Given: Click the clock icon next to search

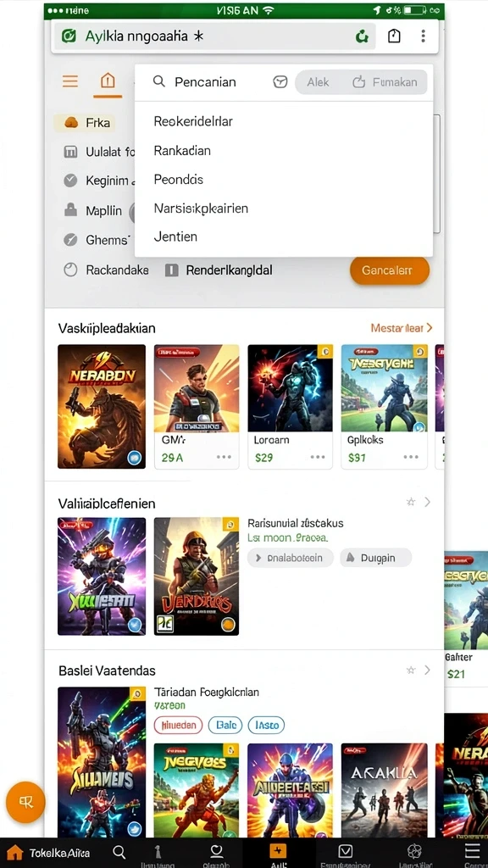Looking at the screenshot, I should [280, 82].
